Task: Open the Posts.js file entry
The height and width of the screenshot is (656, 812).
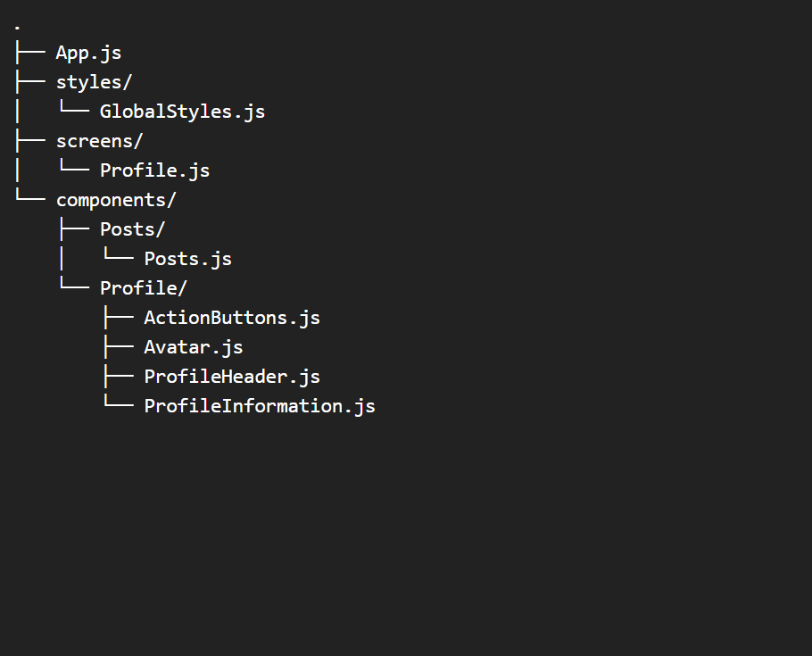Action: [x=187, y=259]
